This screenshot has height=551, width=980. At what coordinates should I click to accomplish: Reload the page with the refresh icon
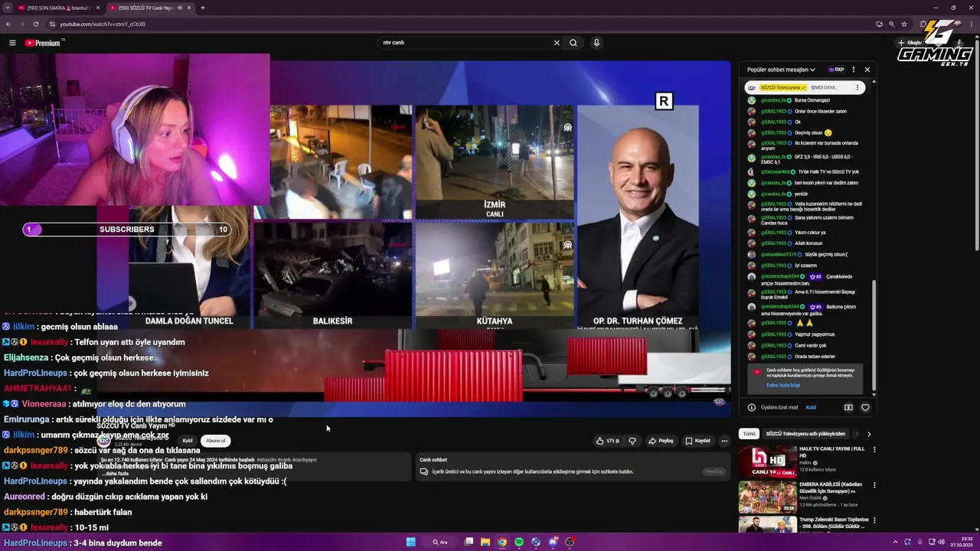35,24
